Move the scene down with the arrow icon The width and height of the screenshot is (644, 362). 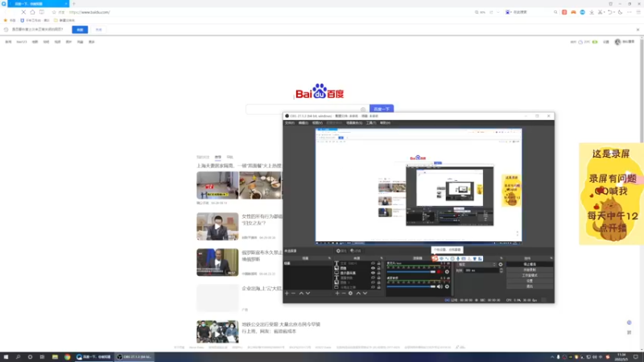click(308, 294)
